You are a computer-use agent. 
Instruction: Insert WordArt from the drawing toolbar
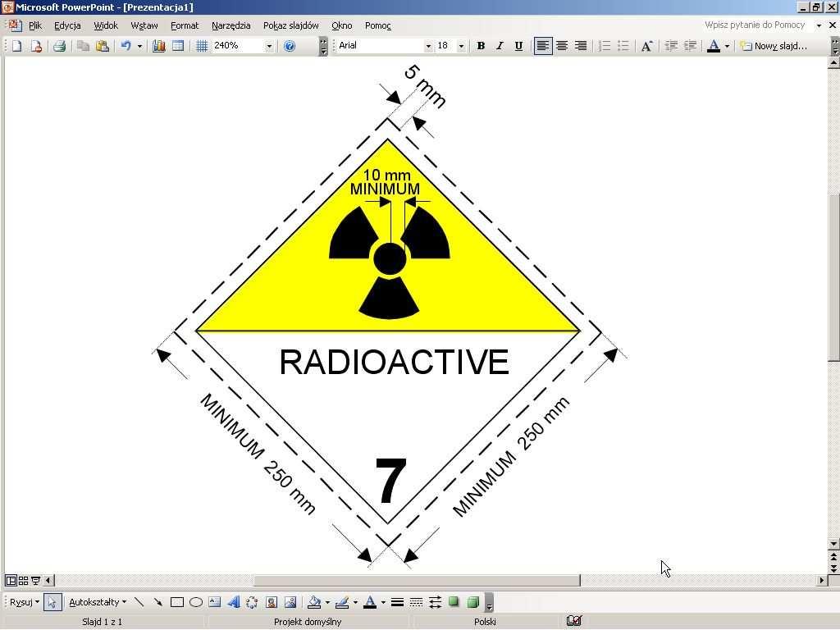[234, 602]
